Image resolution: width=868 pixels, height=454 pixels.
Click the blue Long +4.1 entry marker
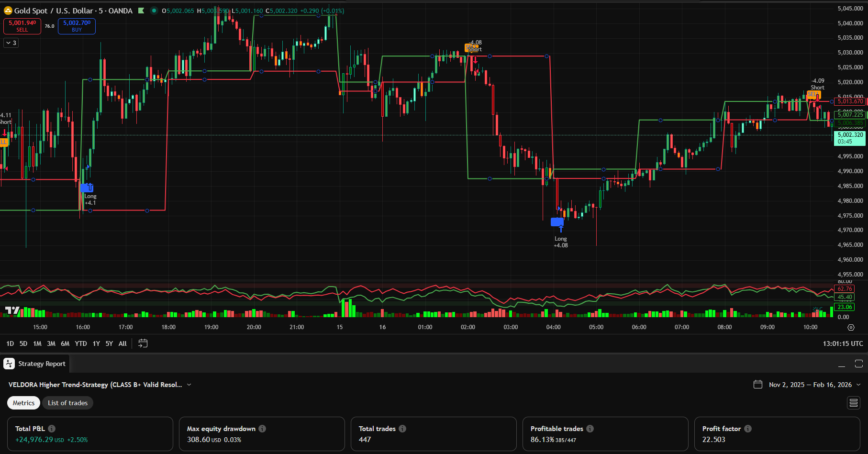coord(87,188)
